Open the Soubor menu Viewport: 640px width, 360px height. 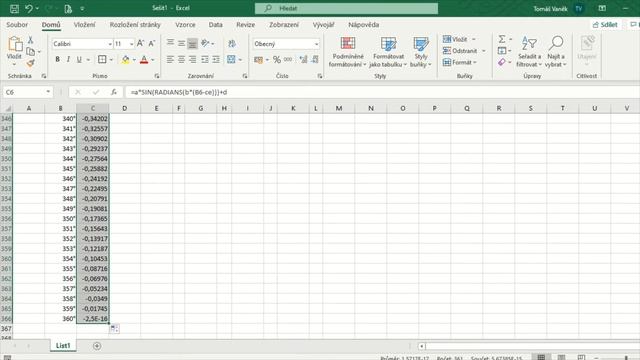[17, 24]
